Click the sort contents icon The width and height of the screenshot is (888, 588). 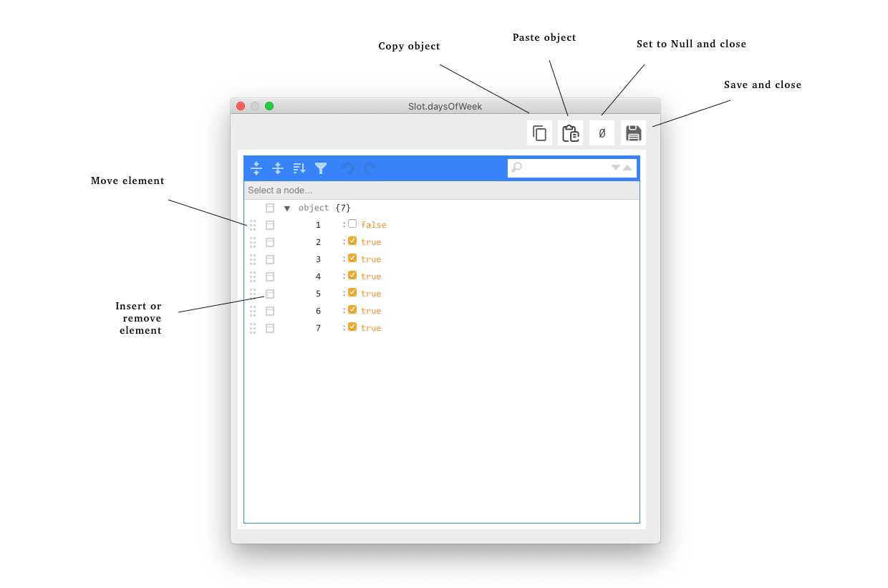(299, 168)
